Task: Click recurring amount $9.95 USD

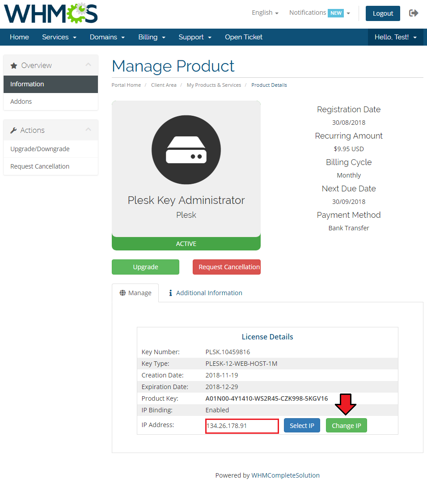Action: [x=349, y=149]
